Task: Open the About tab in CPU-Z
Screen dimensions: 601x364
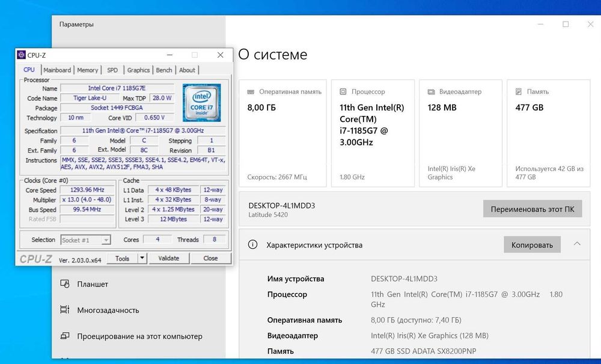Action: tap(187, 70)
